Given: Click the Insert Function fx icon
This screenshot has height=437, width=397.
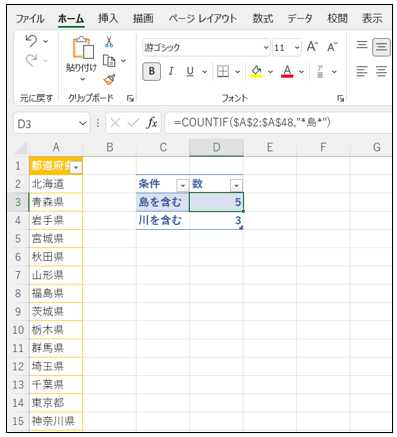Looking at the screenshot, I should pyautogui.click(x=152, y=123).
